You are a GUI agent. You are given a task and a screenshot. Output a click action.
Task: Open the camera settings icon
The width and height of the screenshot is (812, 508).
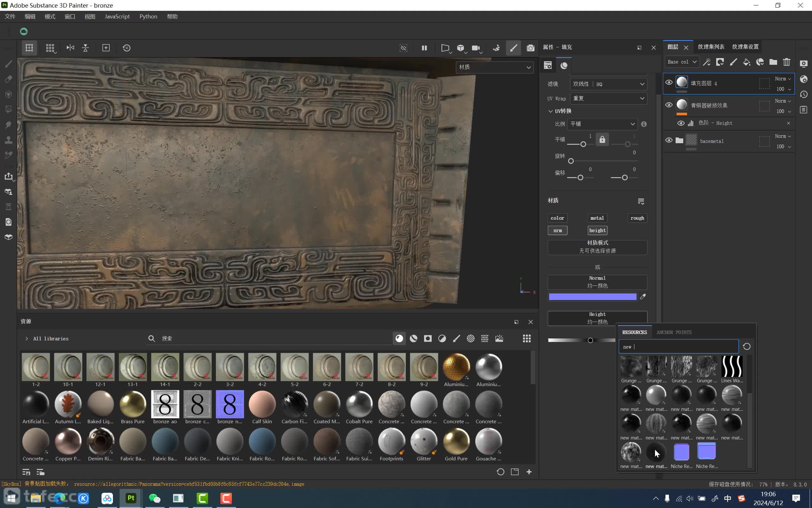point(476,48)
